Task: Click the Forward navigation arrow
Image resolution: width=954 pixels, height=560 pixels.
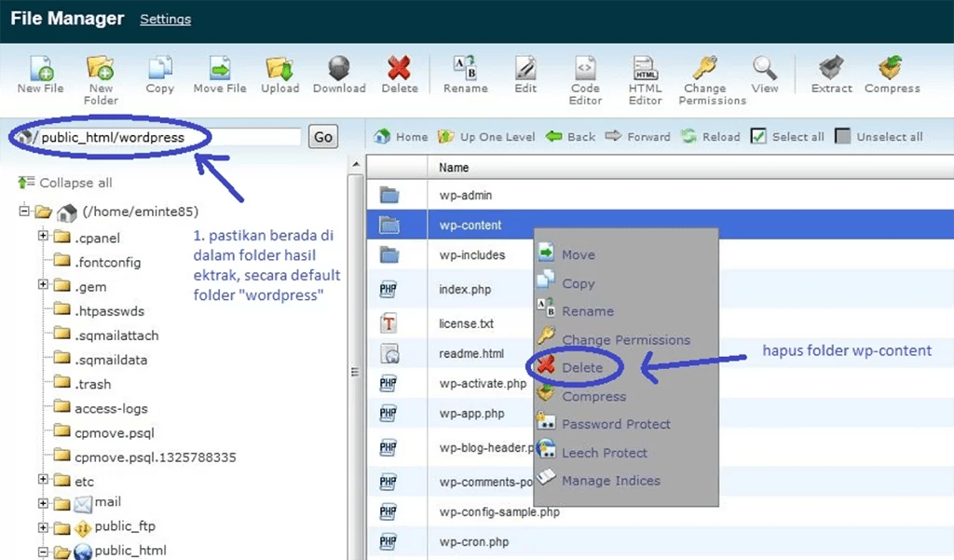Action: [637, 136]
